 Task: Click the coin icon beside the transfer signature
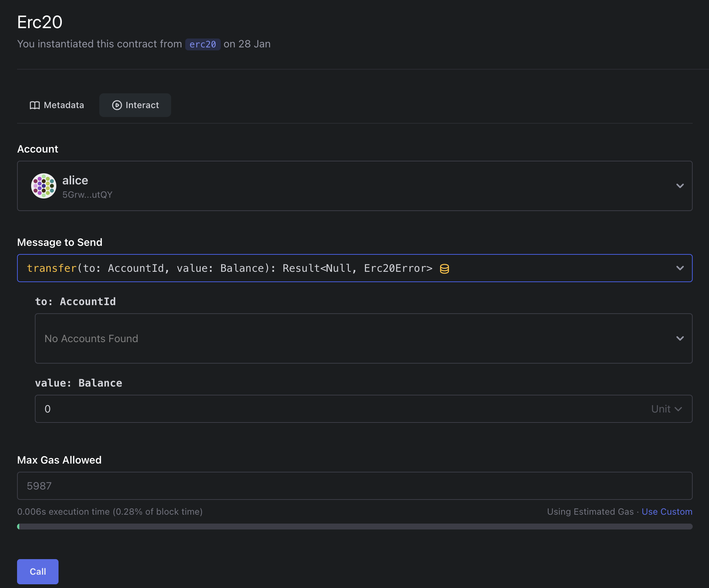(x=444, y=268)
